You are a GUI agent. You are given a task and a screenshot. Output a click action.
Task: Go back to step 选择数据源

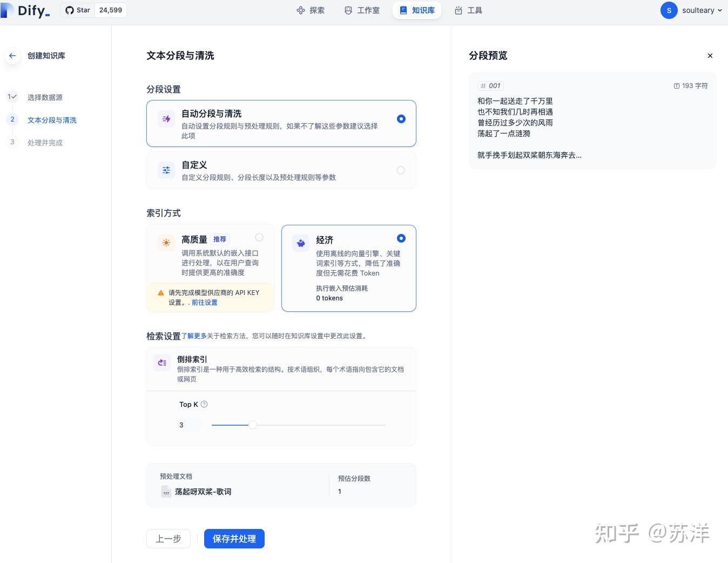(45, 97)
